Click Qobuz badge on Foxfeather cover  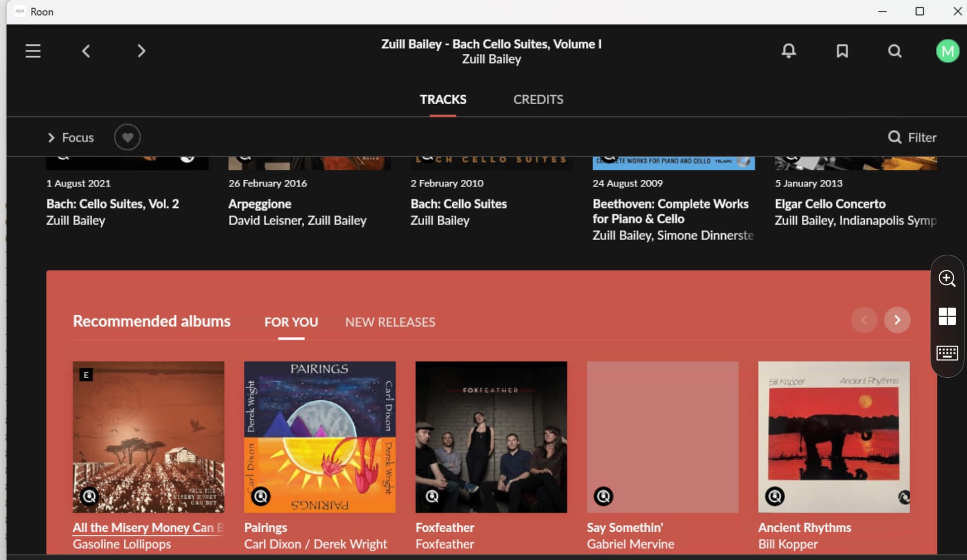(432, 497)
